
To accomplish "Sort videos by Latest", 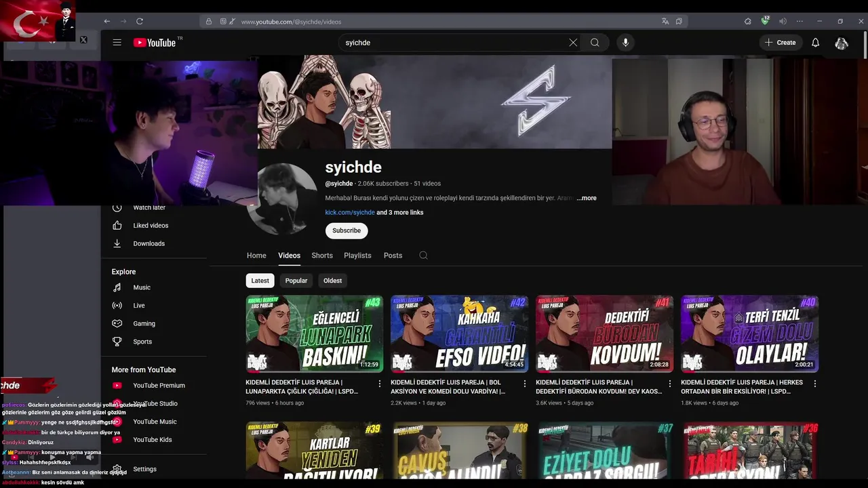I will coord(260,281).
